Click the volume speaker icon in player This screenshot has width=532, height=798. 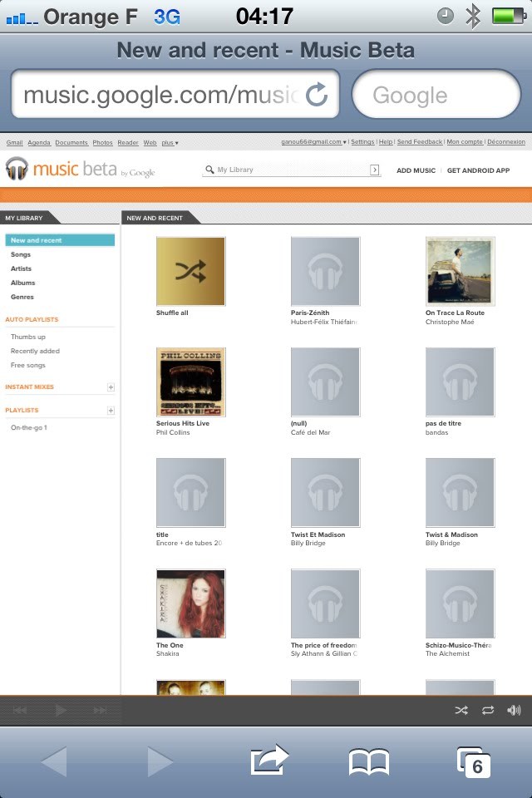[514, 710]
